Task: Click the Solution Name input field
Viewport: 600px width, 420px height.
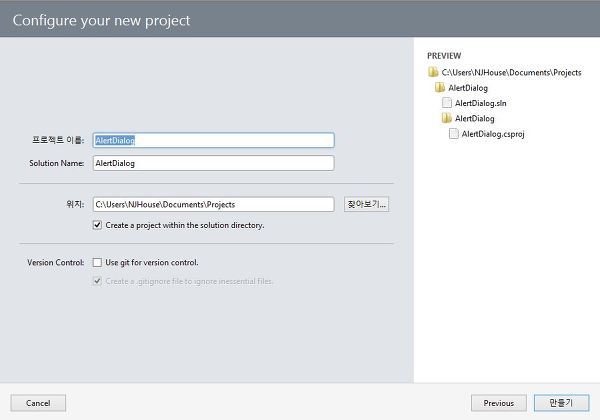Action: (x=214, y=163)
